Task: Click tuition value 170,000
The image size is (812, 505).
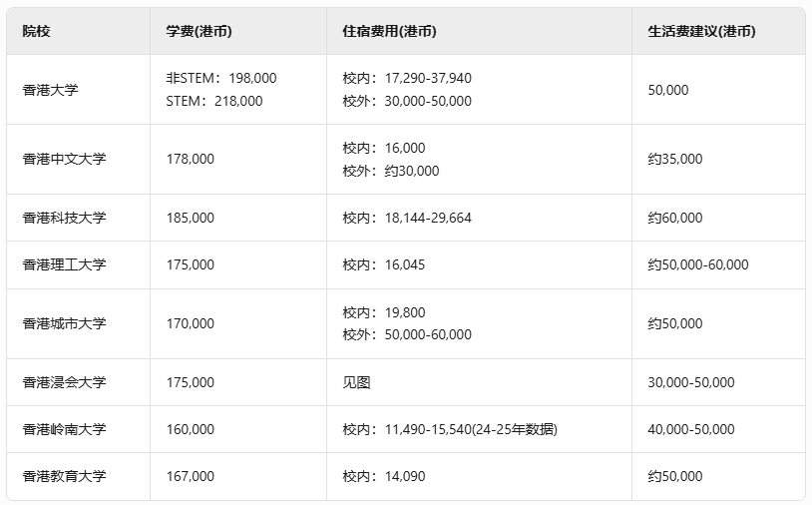Action: coord(191,323)
